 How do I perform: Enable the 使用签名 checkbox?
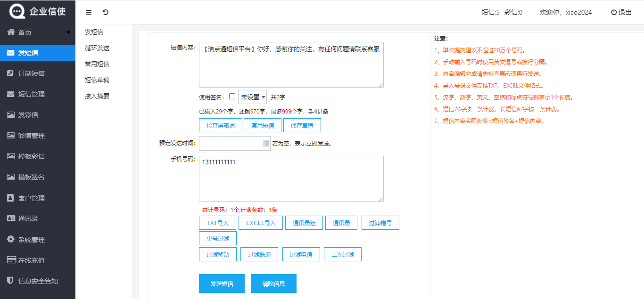coord(232,97)
